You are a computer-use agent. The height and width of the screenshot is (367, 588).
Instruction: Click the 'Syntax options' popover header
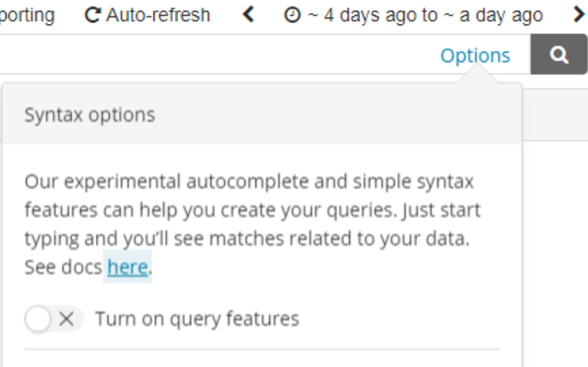coord(89,115)
